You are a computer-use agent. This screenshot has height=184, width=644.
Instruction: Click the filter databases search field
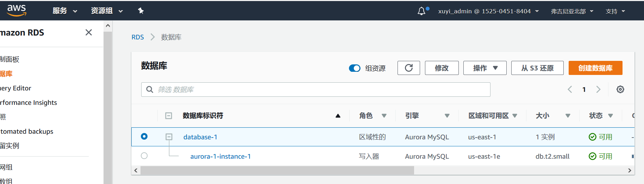tap(315, 89)
